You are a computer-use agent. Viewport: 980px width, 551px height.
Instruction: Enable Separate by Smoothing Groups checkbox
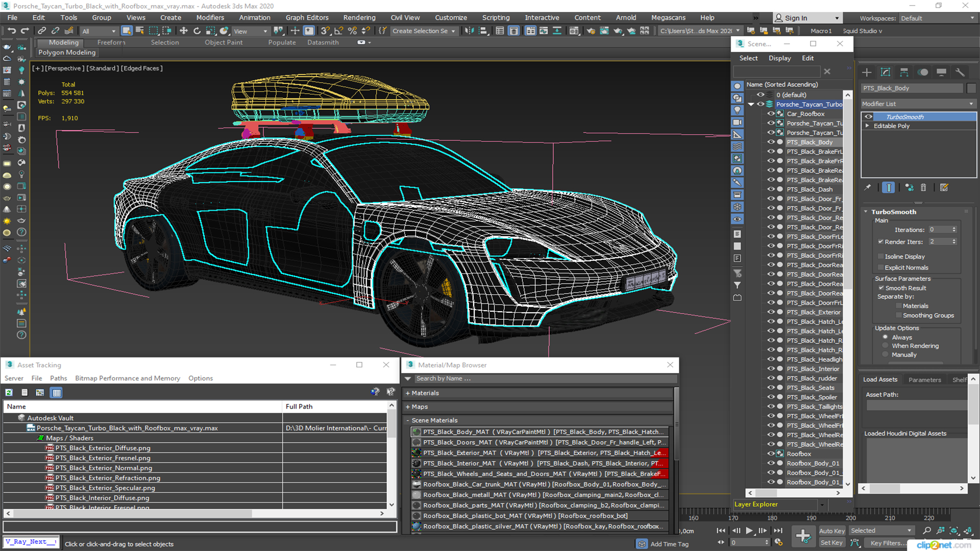coord(898,315)
